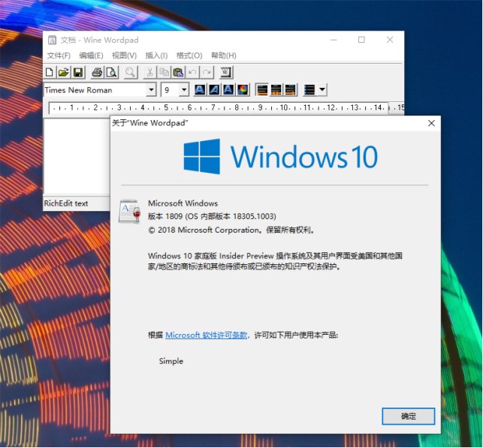Open the 视图(V) menu
483x448 pixels.
[124, 56]
